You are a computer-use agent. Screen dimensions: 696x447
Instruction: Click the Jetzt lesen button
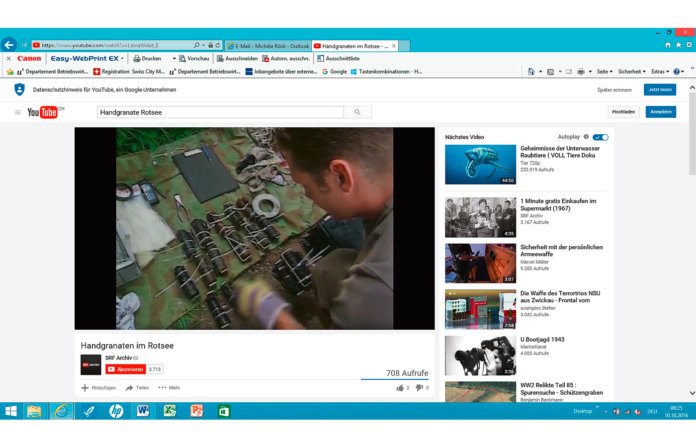(x=660, y=90)
